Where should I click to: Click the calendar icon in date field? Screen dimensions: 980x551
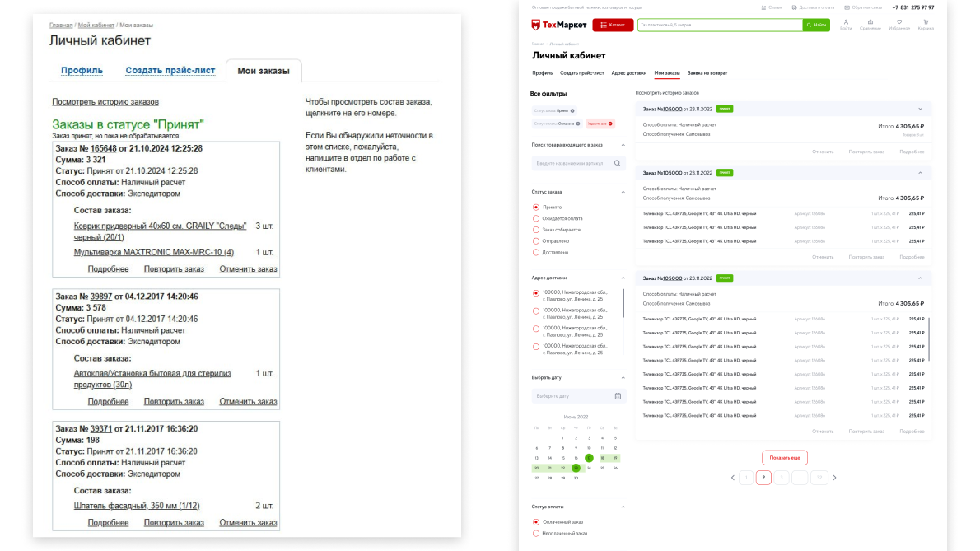click(x=618, y=396)
